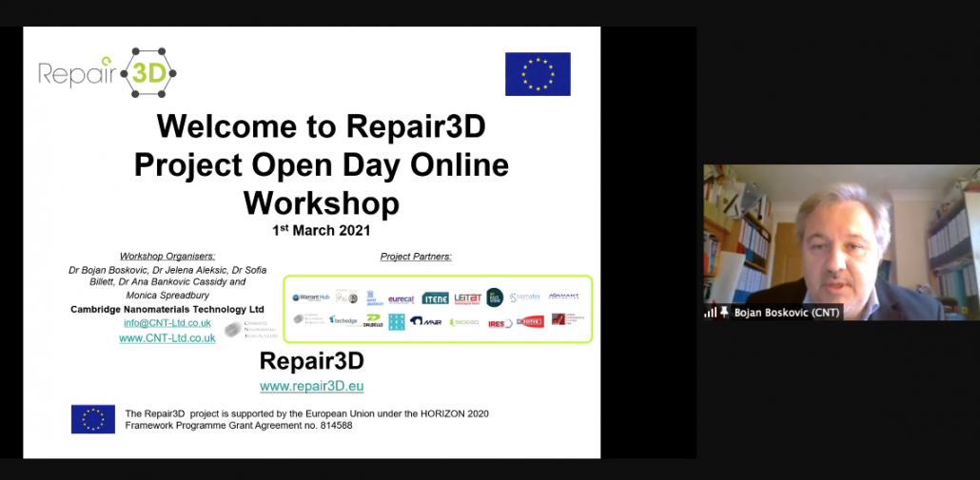This screenshot has height=480, width=980.
Task: Click the Dalbello partner logo
Action: tap(373, 321)
